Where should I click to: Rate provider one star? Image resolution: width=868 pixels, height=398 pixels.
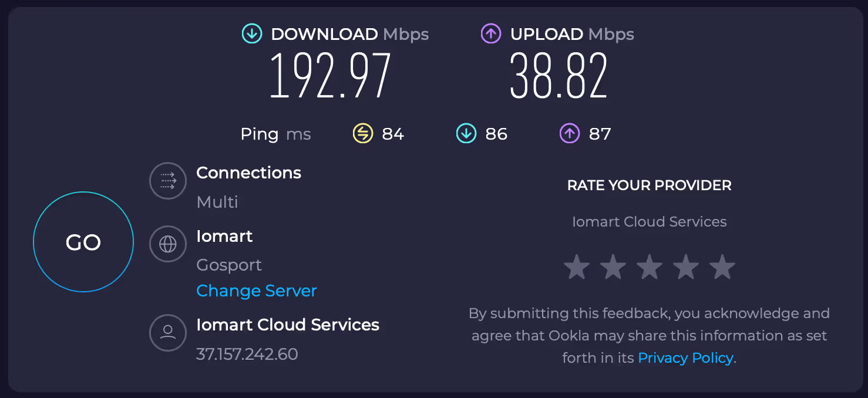577,267
